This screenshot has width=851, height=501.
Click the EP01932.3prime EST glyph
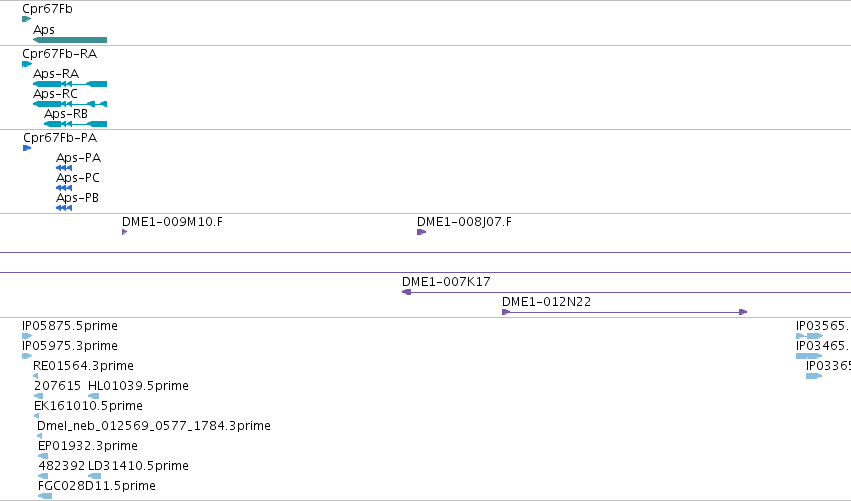tap(43, 456)
